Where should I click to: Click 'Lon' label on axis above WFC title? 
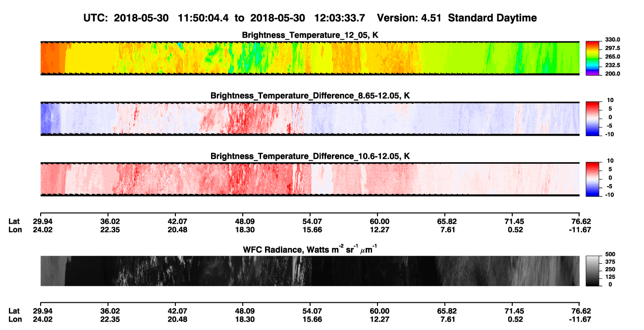[x=15, y=230]
